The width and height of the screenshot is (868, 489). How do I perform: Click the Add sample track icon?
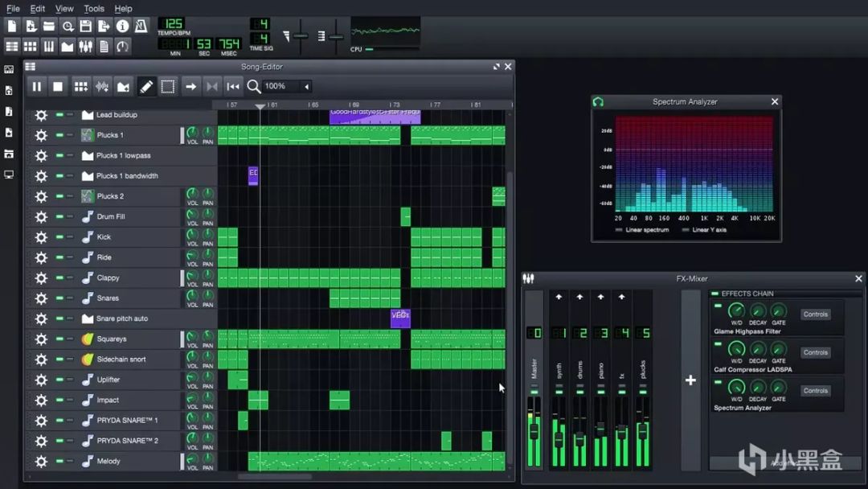tap(102, 87)
